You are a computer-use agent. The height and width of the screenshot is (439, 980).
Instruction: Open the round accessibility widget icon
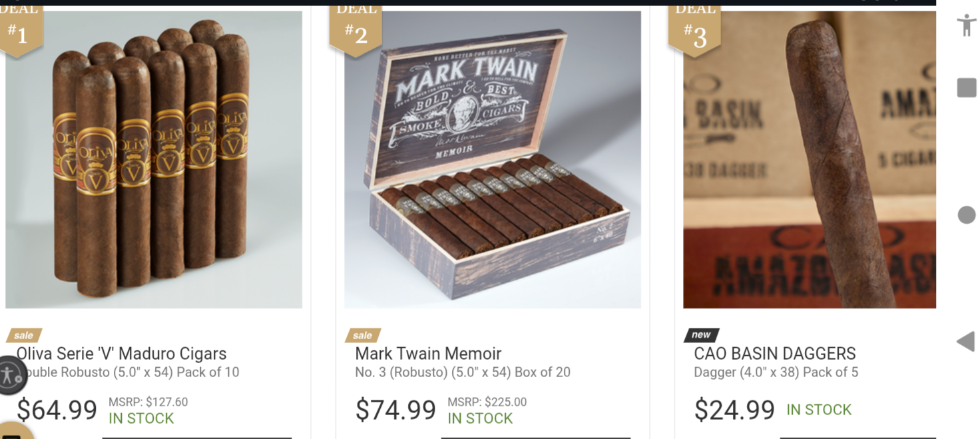click(11, 375)
